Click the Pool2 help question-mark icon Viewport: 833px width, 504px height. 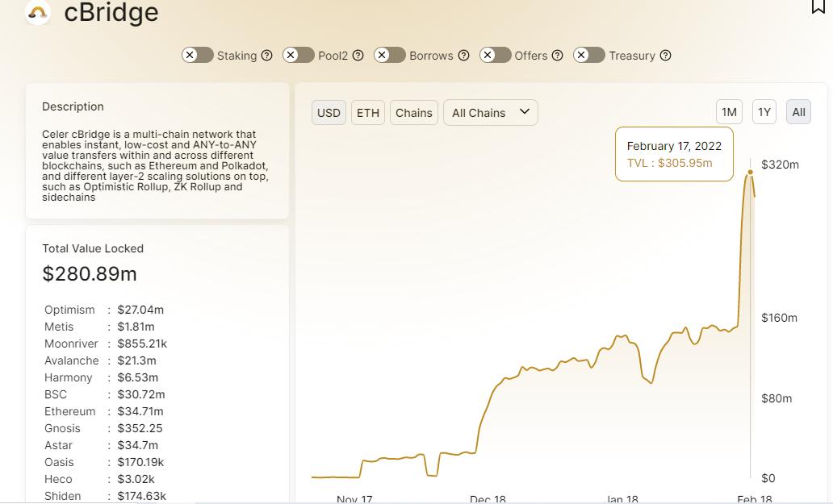point(358,56)
